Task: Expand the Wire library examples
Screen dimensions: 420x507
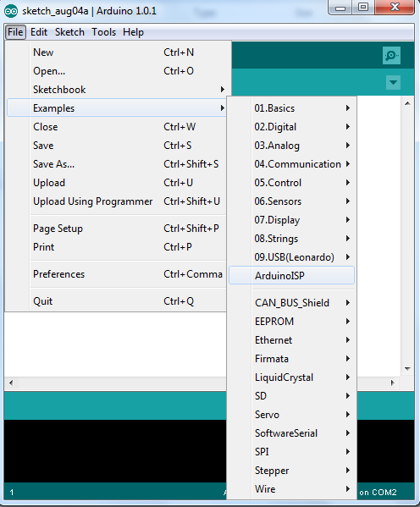Action: [x=291, y=489]
